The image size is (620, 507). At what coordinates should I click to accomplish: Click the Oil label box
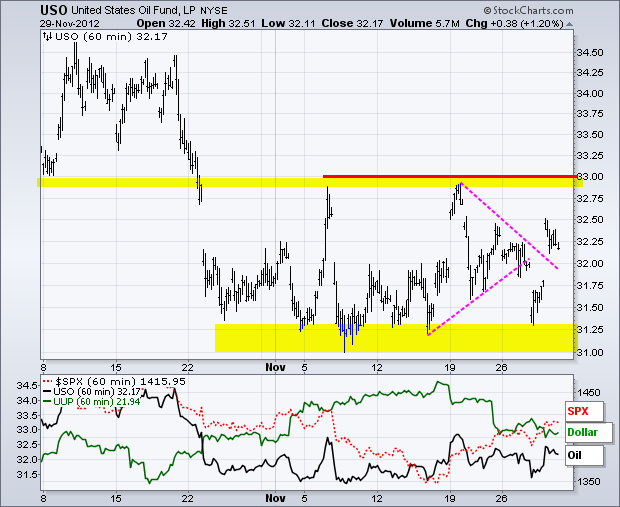tap(585, 455)
